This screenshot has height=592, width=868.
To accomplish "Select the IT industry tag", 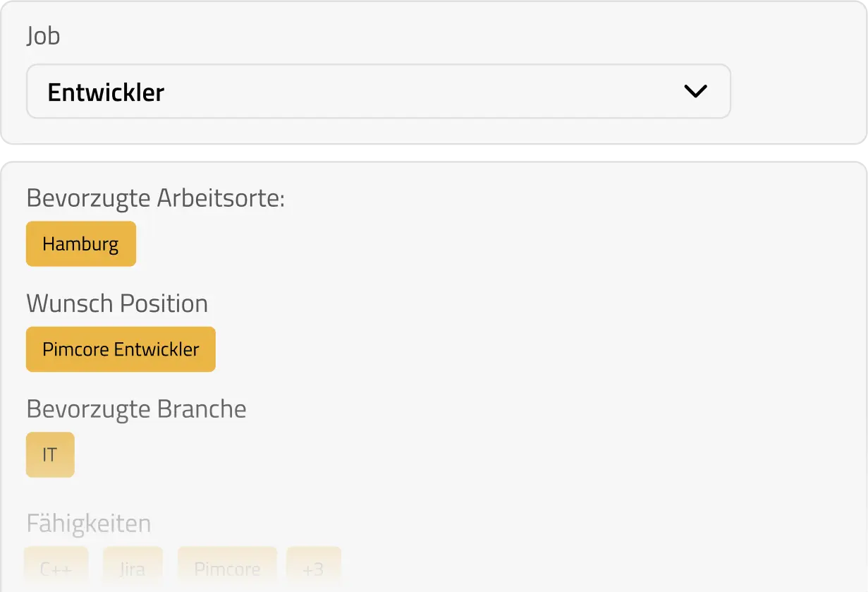I will [50, 454].
